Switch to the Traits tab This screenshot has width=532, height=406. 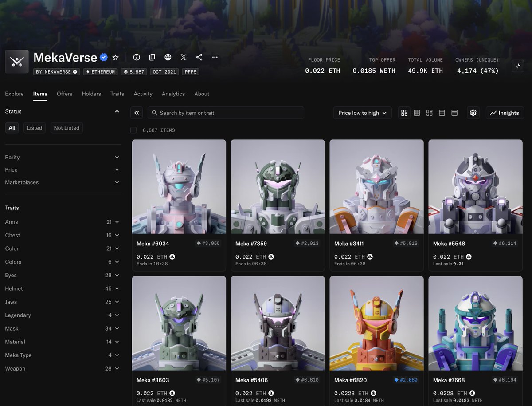click(117, 94)
